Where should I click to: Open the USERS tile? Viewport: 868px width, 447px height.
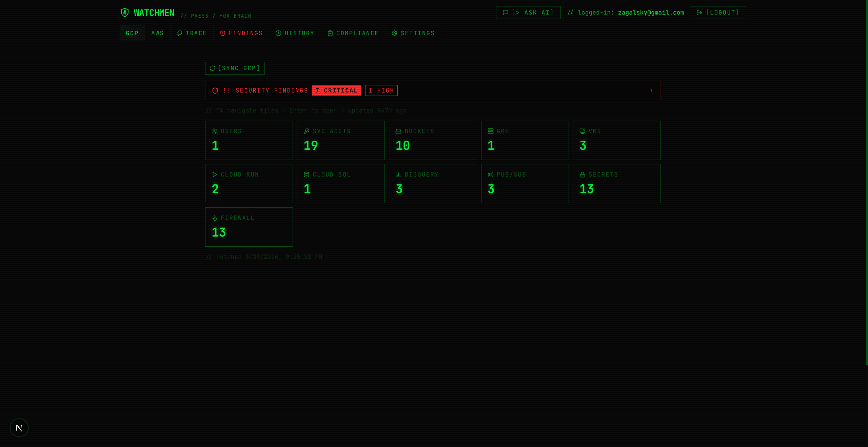tap(249, 140)
